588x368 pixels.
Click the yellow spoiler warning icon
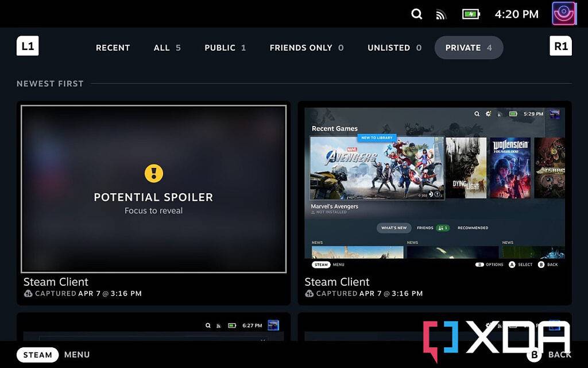tap(154, 174)
